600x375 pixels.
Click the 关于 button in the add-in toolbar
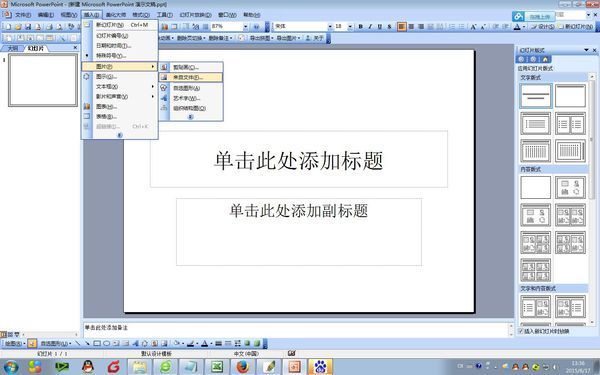coord(315,38)
